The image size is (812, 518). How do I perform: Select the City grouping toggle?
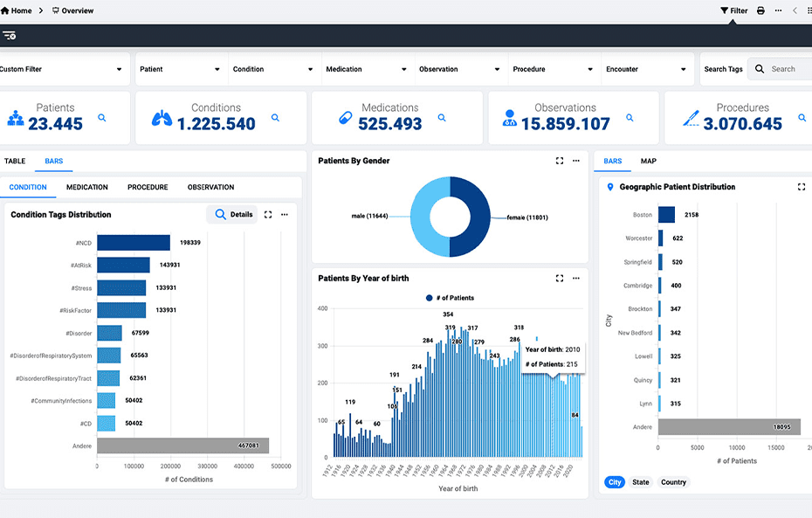point(616,482)
